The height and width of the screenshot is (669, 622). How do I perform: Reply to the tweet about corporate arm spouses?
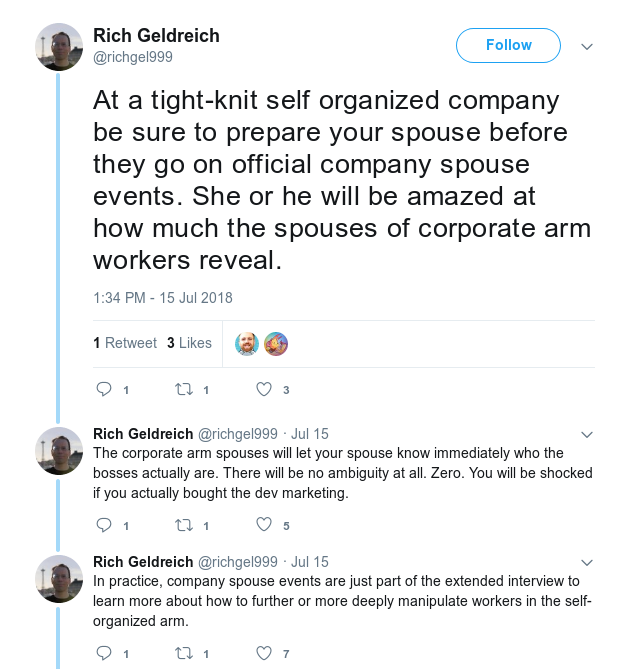click(104, 525)
